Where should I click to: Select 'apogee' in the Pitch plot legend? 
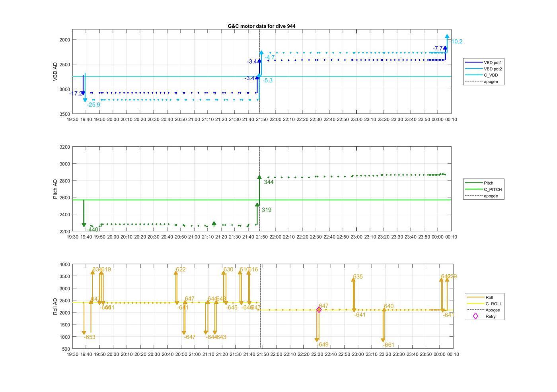coord(482,196)
